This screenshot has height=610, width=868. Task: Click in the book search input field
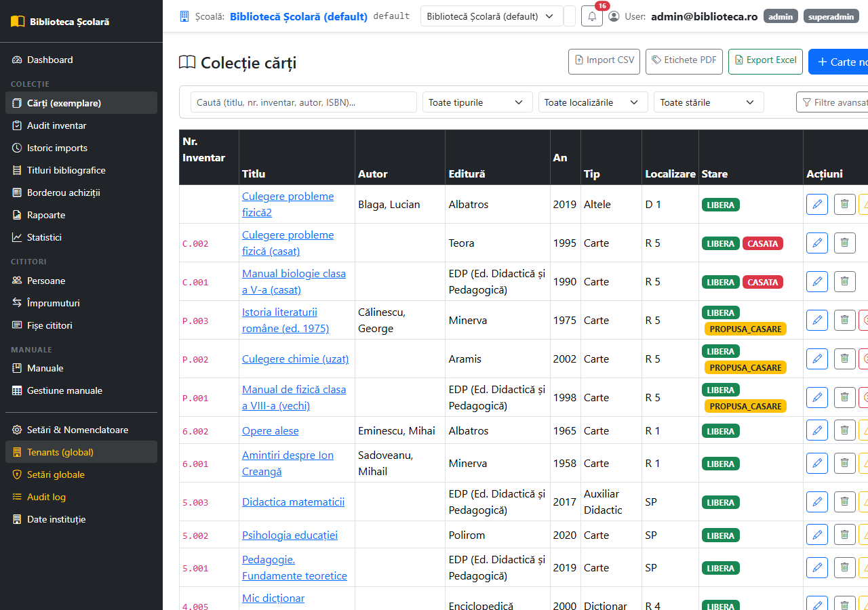click(304, 102)
